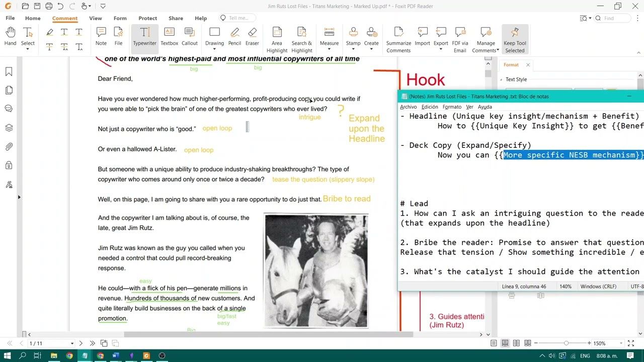Open the Stamp dropdown
This screenshot has width=644, height=362.
tap(353, 49)
